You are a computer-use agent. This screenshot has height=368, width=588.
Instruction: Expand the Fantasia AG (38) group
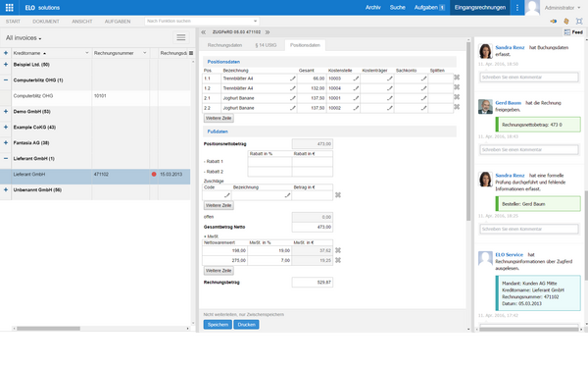tap(6, 142)
